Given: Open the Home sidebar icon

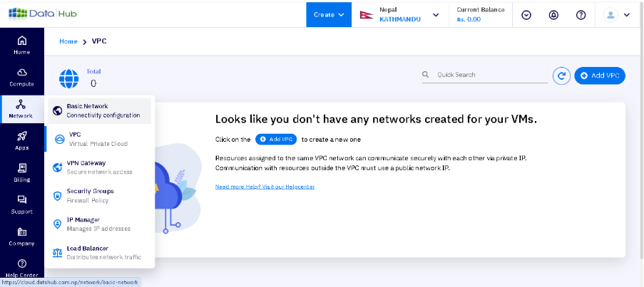Looking at the screenshot, I should [21, 44].
